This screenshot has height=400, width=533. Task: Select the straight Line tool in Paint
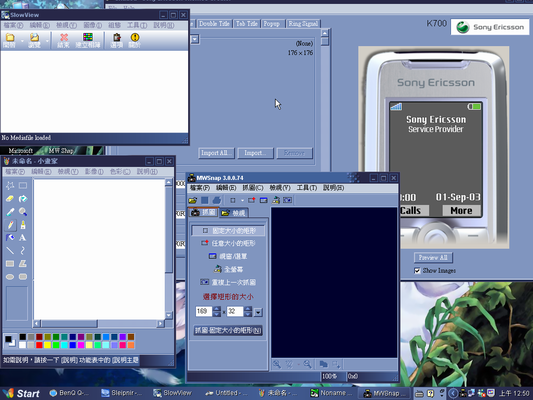pos(10,250)
